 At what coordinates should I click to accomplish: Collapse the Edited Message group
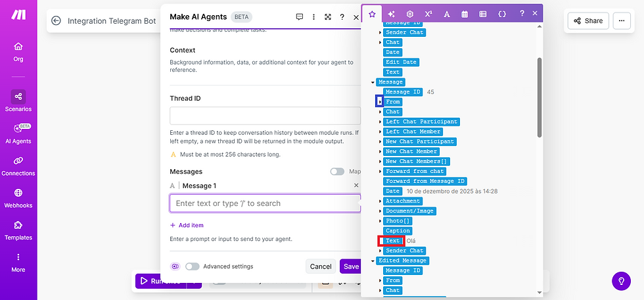click(373, 261)
